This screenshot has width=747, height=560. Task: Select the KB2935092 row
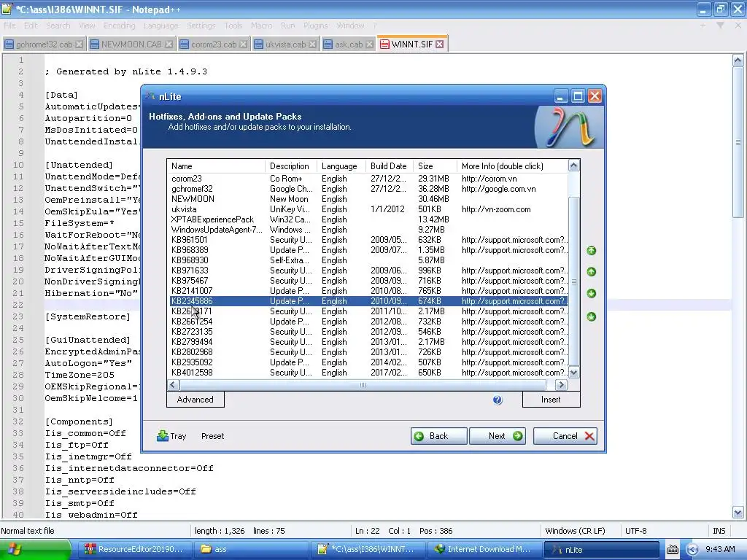pos(368,362)
